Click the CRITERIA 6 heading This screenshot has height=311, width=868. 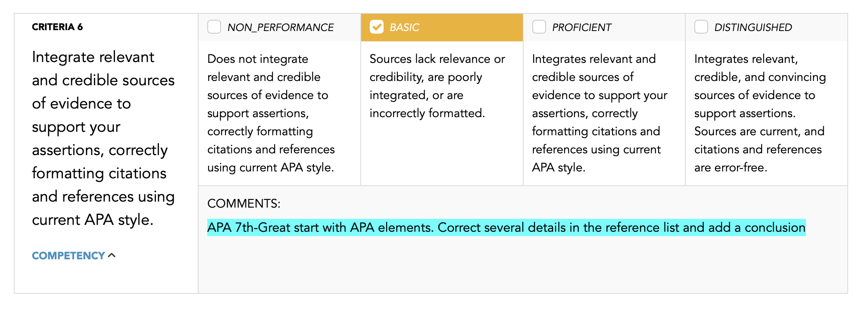click(57, 27)
